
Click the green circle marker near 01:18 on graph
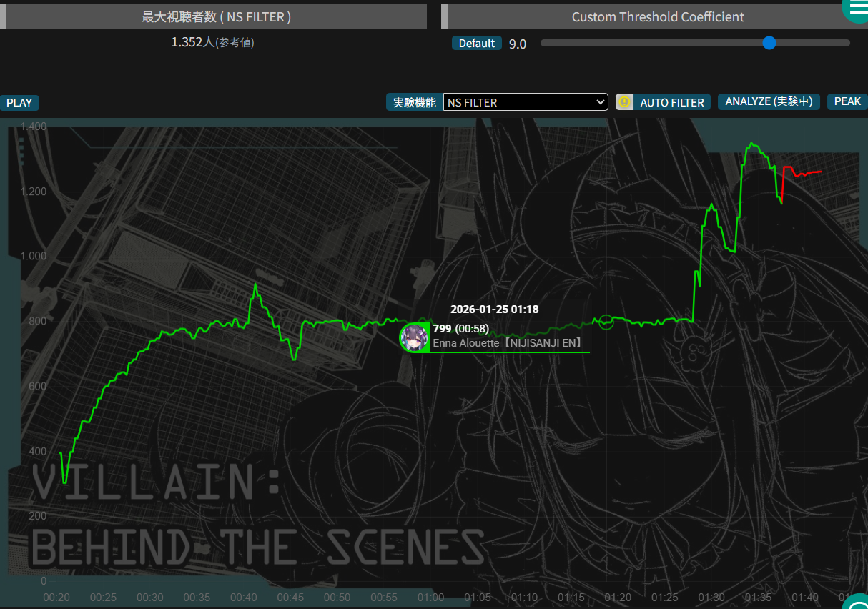coord(606,322)
